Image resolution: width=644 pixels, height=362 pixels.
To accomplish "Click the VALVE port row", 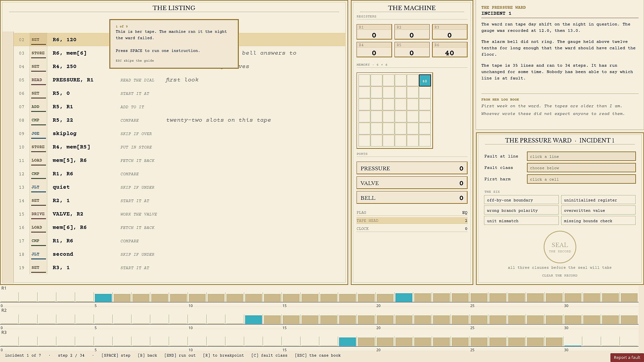I will (412, 183).
